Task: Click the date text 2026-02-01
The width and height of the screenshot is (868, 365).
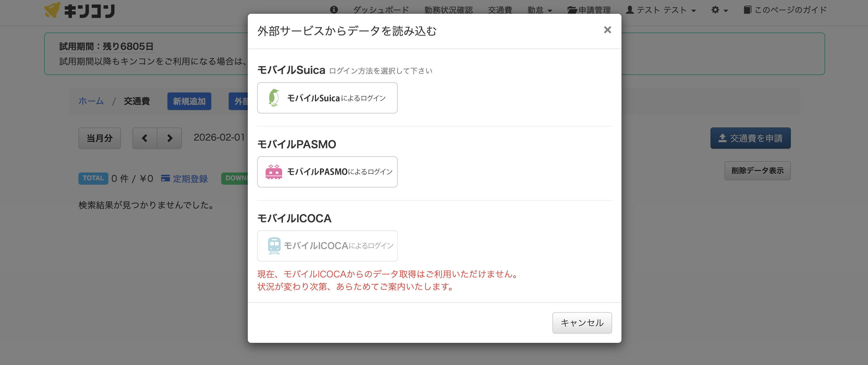Action: [219, 137]
